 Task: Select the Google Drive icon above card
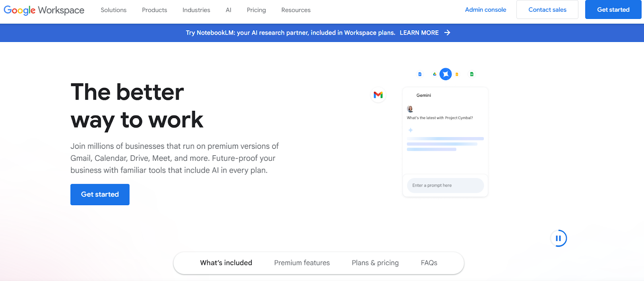tap(434, 74)
